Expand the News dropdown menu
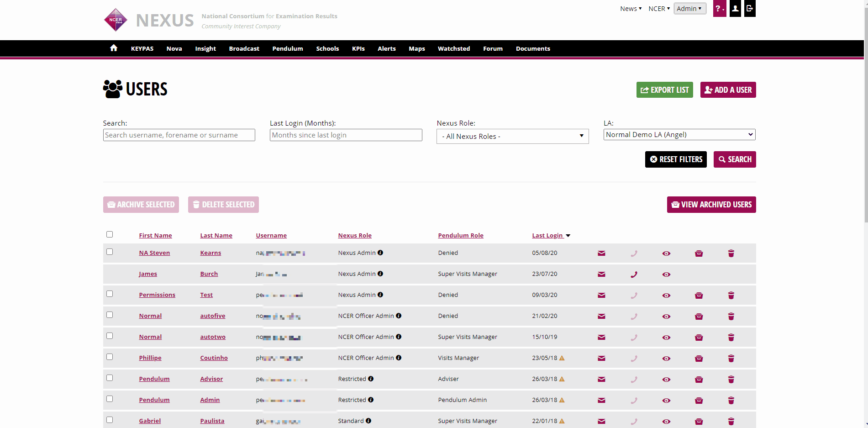This screenshot has width=868, height=428. point(631,9)
